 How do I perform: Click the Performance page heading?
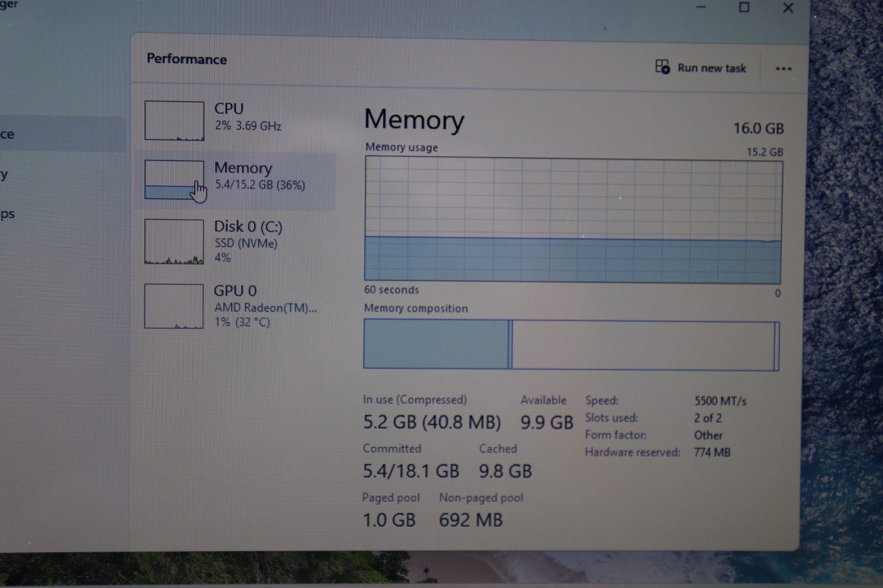point(187,59)
